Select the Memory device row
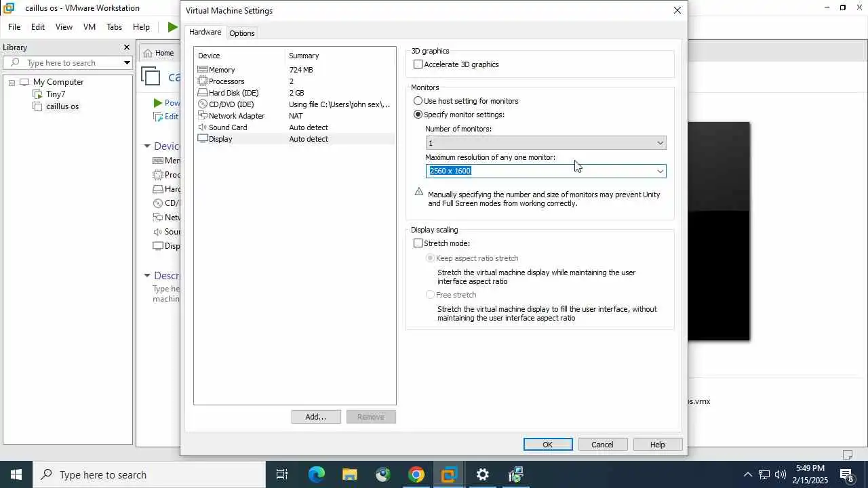The image size is (868, 488). pyautogui.click(x=294, y=70)
